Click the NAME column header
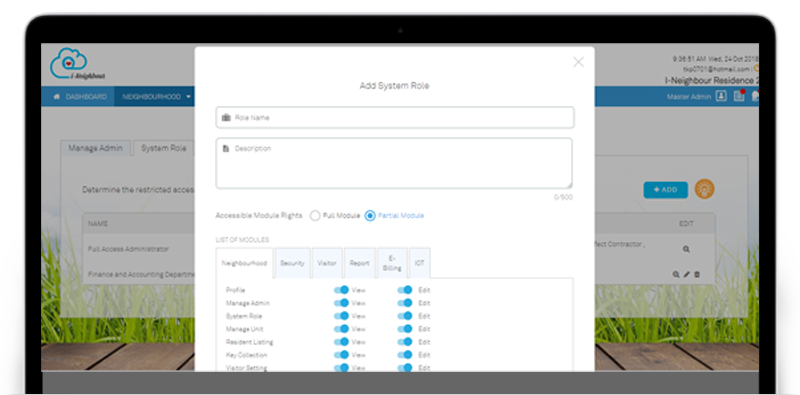 click(x=98, y=224)
